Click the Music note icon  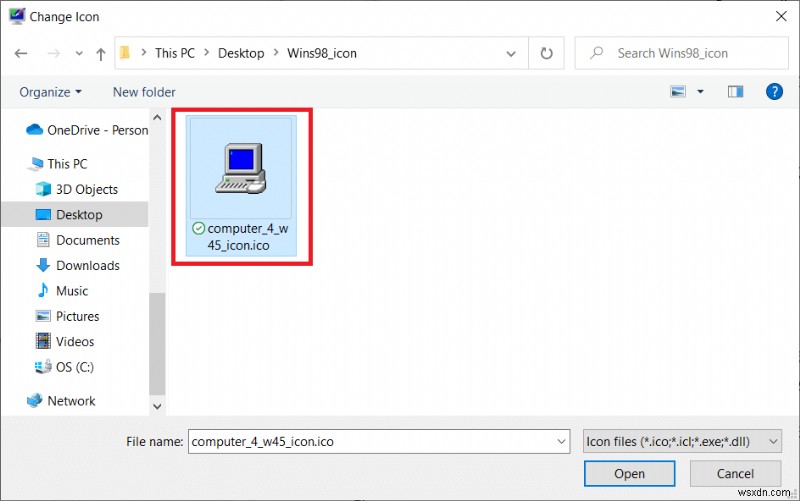(43, 290)
